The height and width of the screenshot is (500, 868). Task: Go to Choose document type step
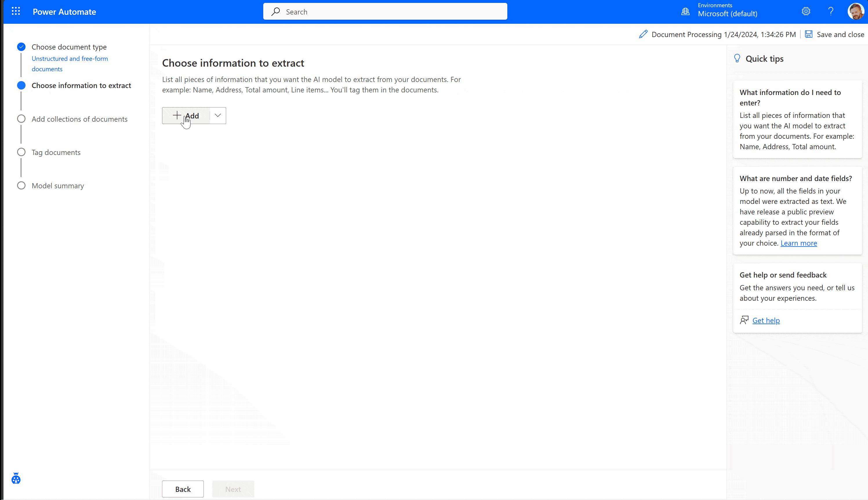[69, 47]
